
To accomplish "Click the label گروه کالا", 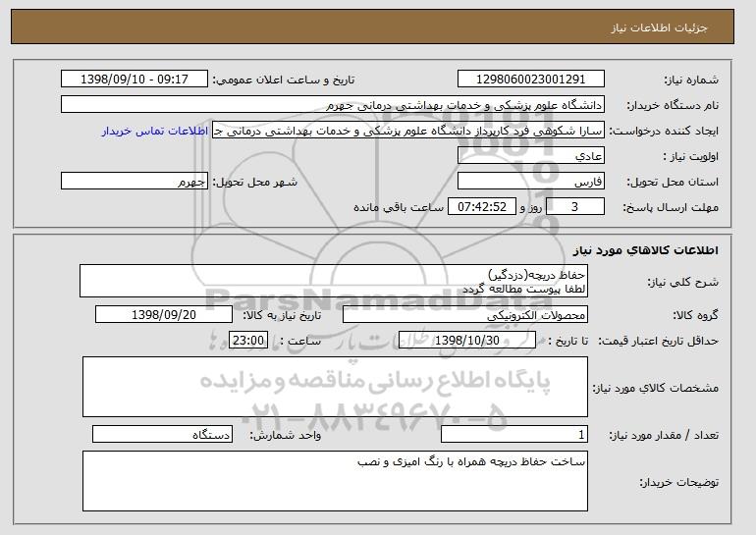I will pyautogui.click(x=695, y=316).
